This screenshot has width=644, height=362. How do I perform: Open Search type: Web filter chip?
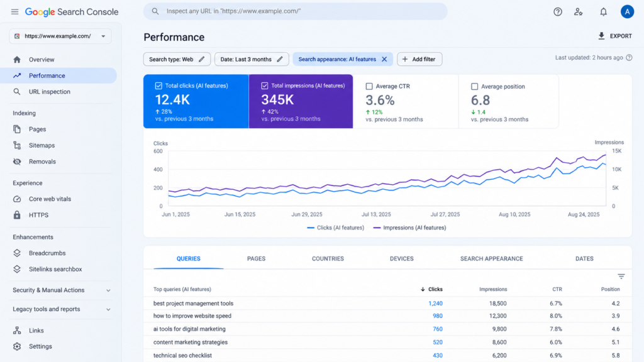177,59
